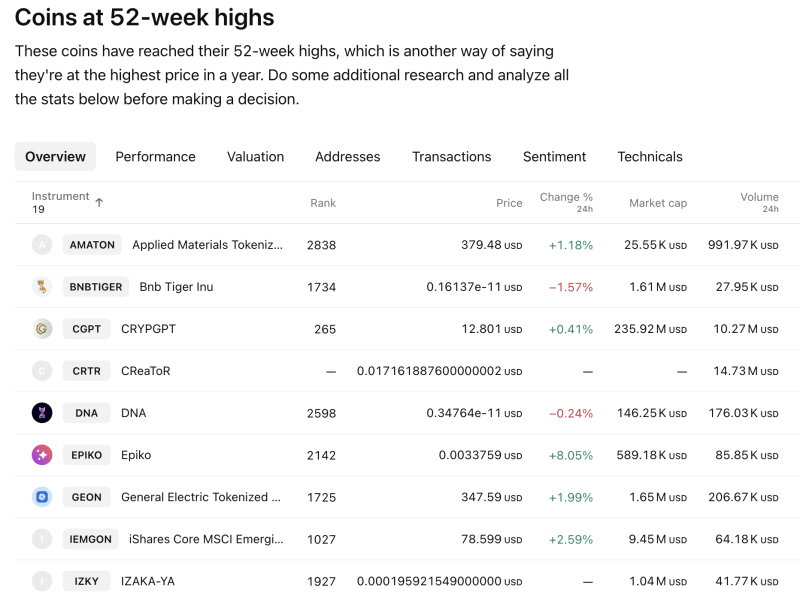Image resolution: width=800 pixels, height=599 pixels.
Task: Click the Instrument column sort arrow
Action: [100, 200]
